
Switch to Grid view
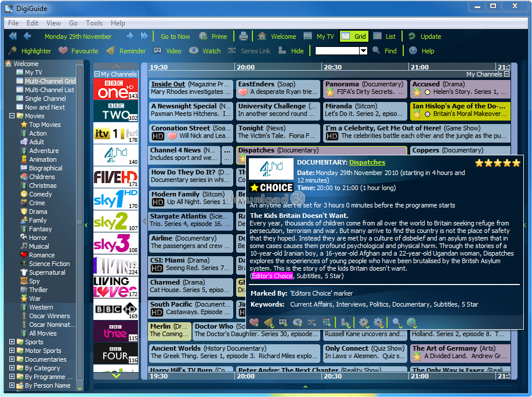[354, 37]
